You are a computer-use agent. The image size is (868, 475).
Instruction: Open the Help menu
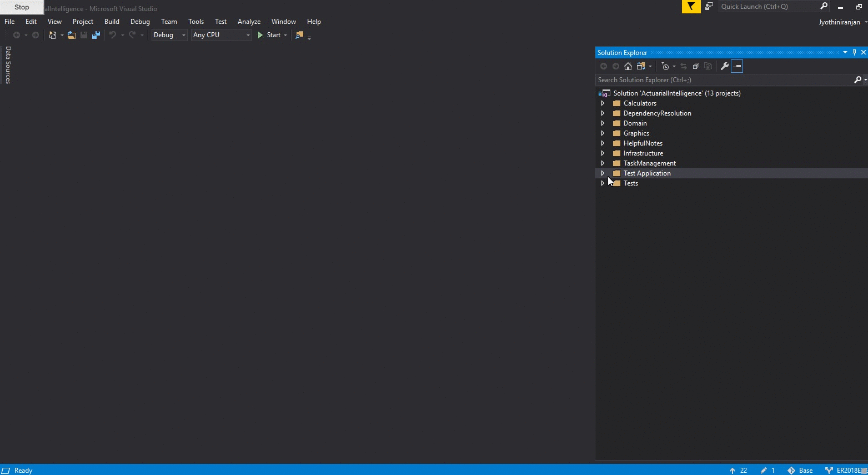tap(314, 22)
